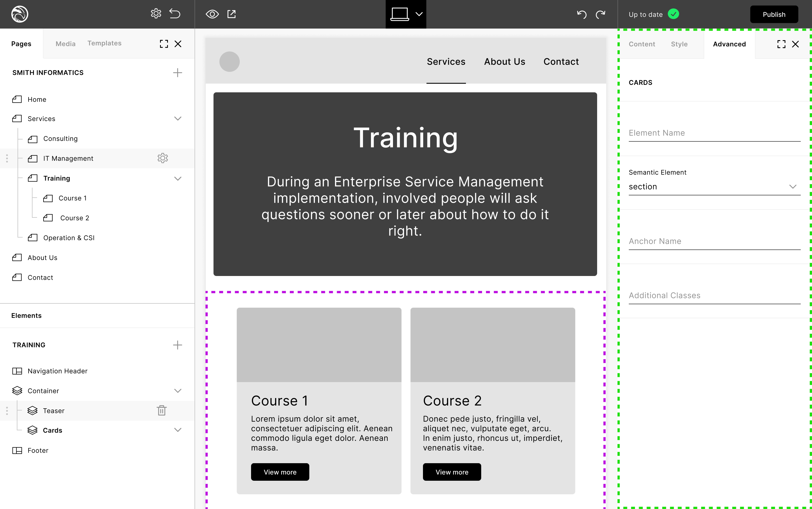Delete the Teaser element with trash icon
Screen dimensions: 812x509
(x=161, y=410)
